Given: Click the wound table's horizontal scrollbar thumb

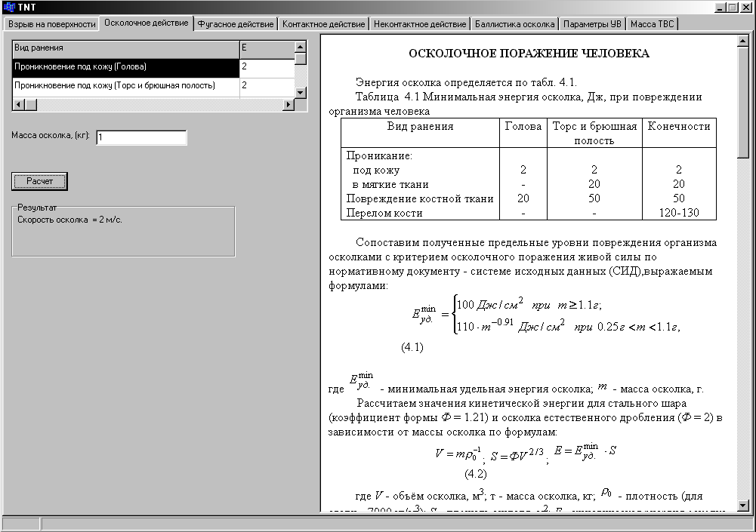Looking at the screenshot, I should pyautogui.click(x=30, y=104).
